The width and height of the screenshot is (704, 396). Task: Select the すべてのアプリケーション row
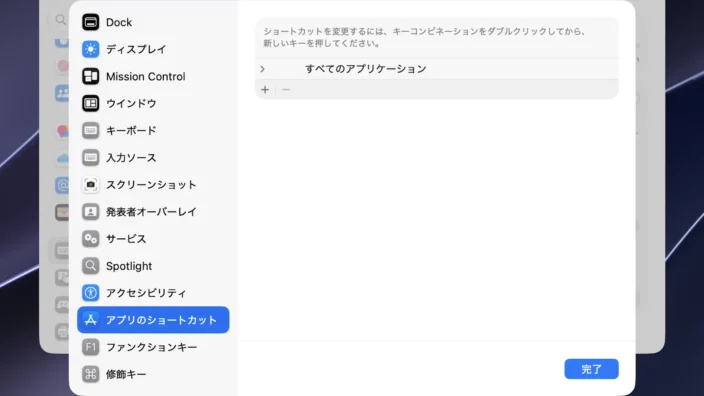[437, 69]
